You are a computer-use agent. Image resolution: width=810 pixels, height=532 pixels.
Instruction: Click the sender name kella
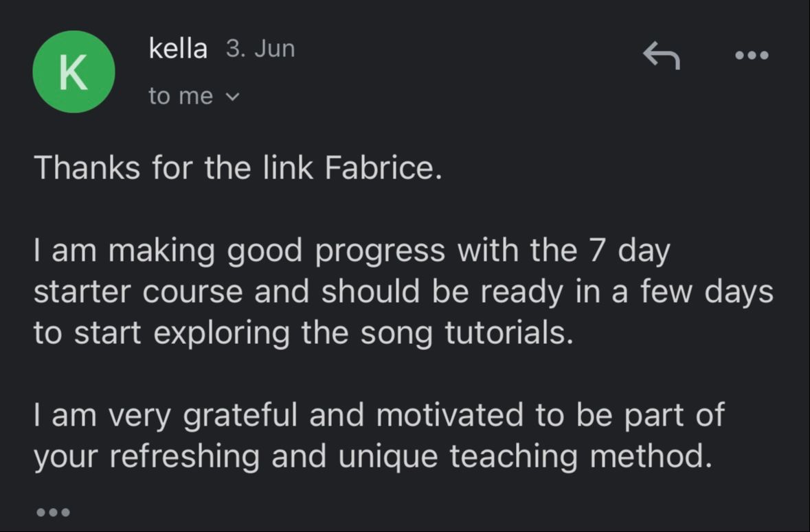tap(177, 49)
